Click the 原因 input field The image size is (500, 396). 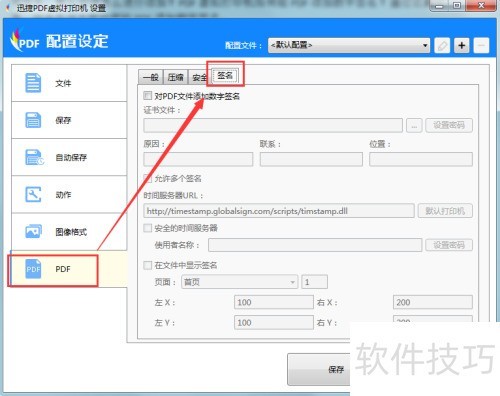(x=198, y=159)
